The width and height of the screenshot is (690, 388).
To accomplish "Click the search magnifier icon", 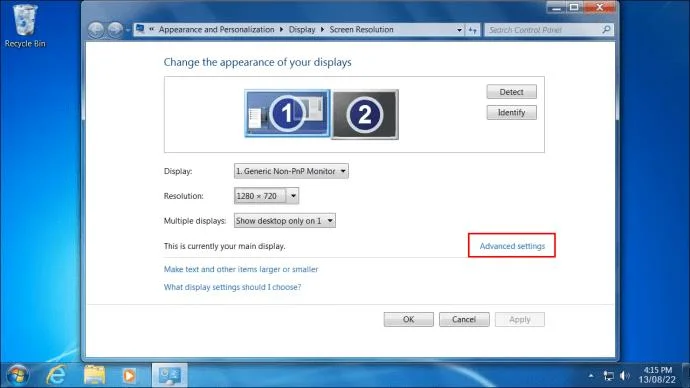I will click(606, 29).
